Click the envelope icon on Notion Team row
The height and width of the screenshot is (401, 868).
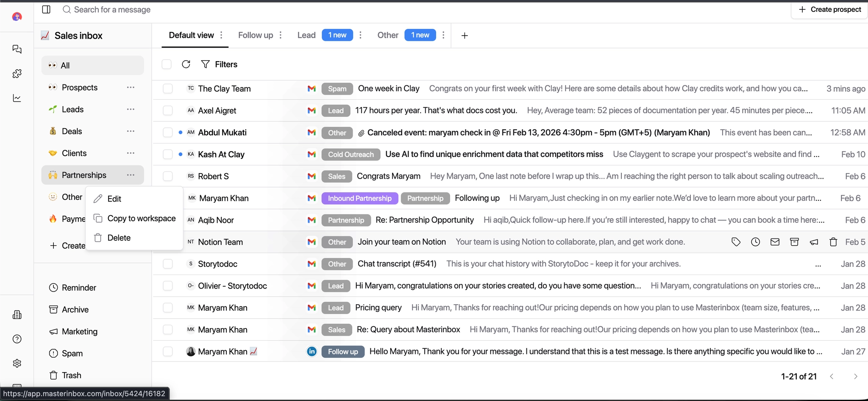tap(775, 242)
